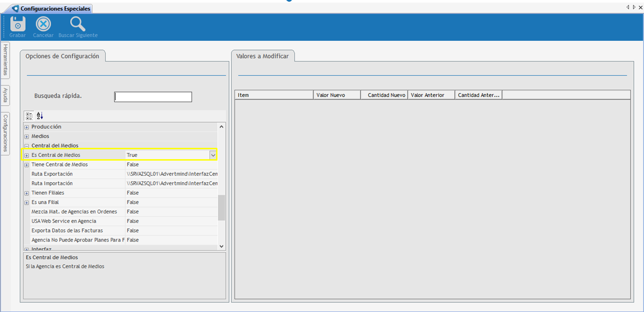This screenshot has height=312, width=644.
Task: Click the tab scroll right arrow
Action: 633,7
